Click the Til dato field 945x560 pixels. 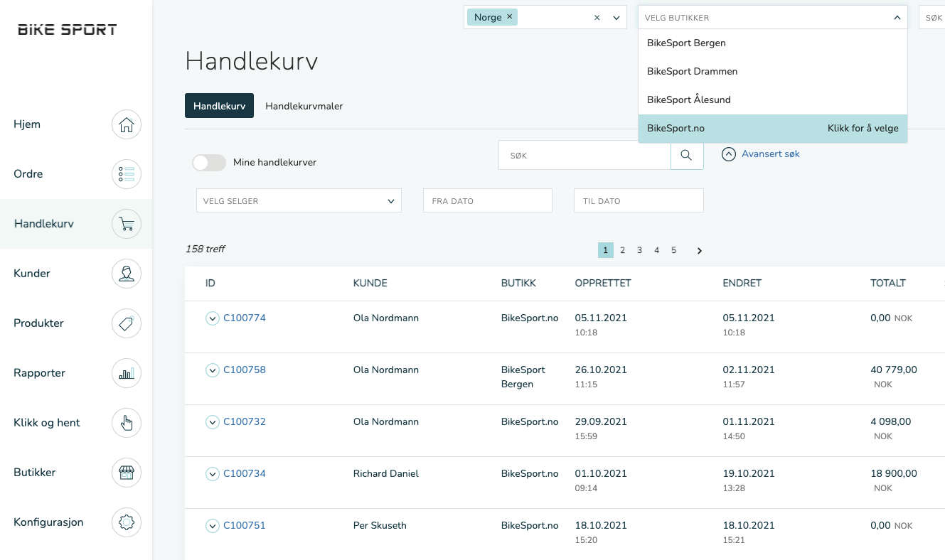639,201
